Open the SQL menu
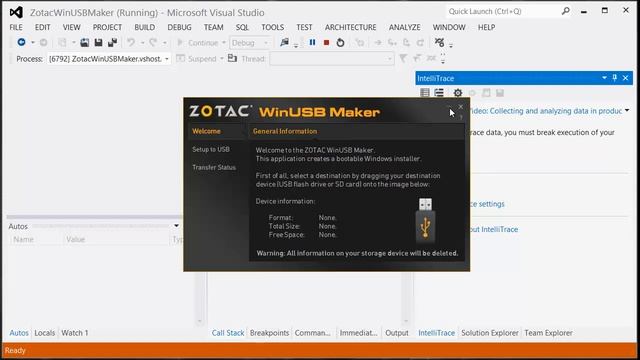Image resolution: width=640 pixels, height=360 pixels. pyautogui.click(x=242, y=27)
